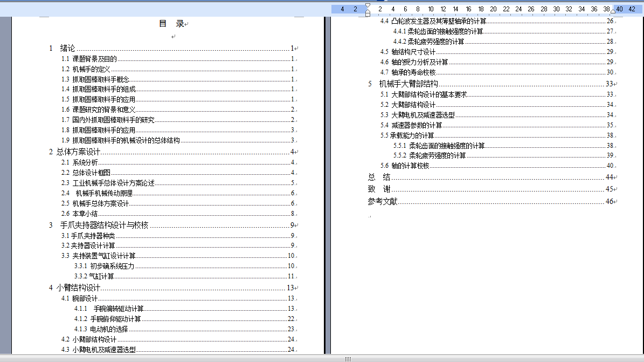Image resolution: width=644 pixels, height=362 pixels.
Task: Click the ruler at mark 30
Action: [556, 9]
